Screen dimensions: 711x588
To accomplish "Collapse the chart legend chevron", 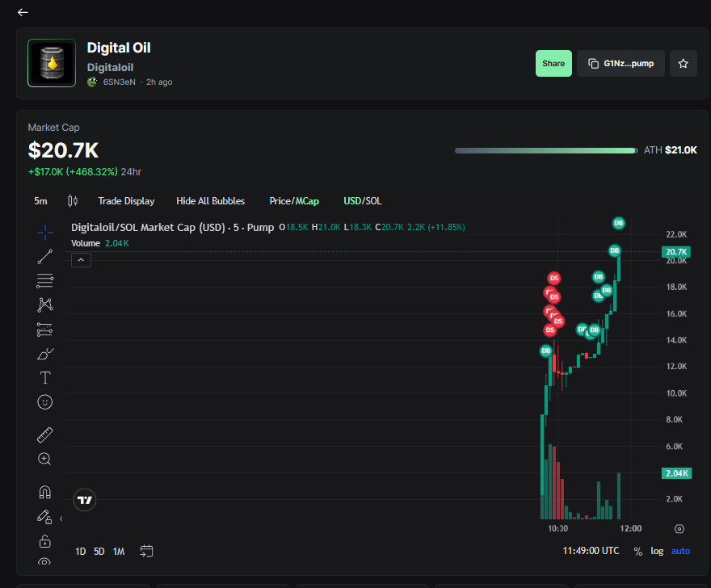I will (x=81, y=260).
